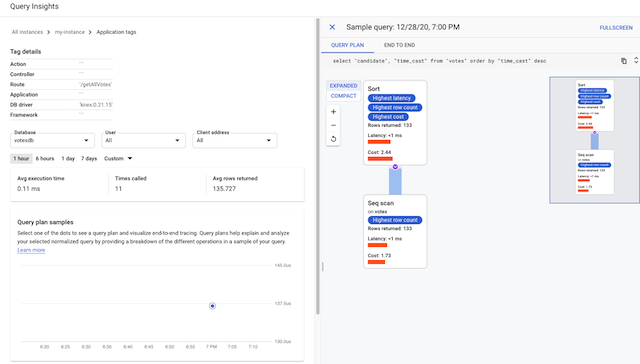Switch the plan view to Expanded
This screenshot has height=364, width=640.
point(343,86)
